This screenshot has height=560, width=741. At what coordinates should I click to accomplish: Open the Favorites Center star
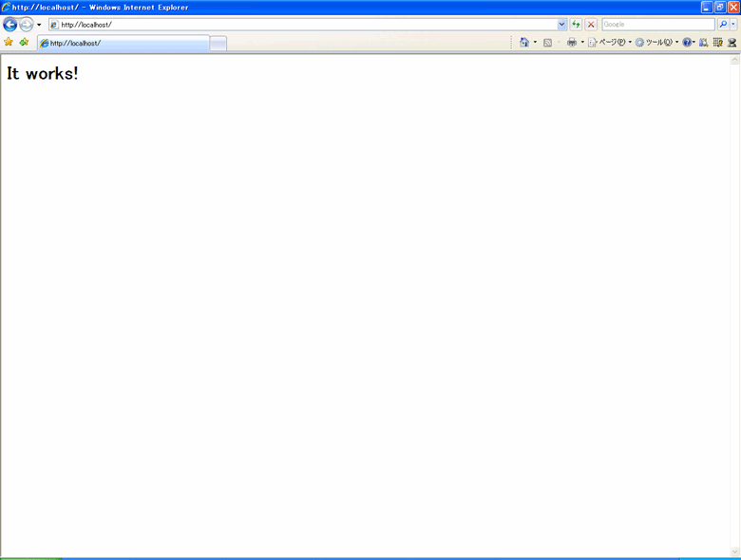pos(9,42)
